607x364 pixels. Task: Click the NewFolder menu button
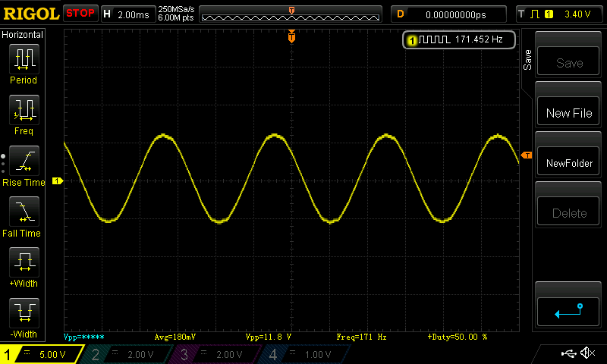(x=568, y=163)
